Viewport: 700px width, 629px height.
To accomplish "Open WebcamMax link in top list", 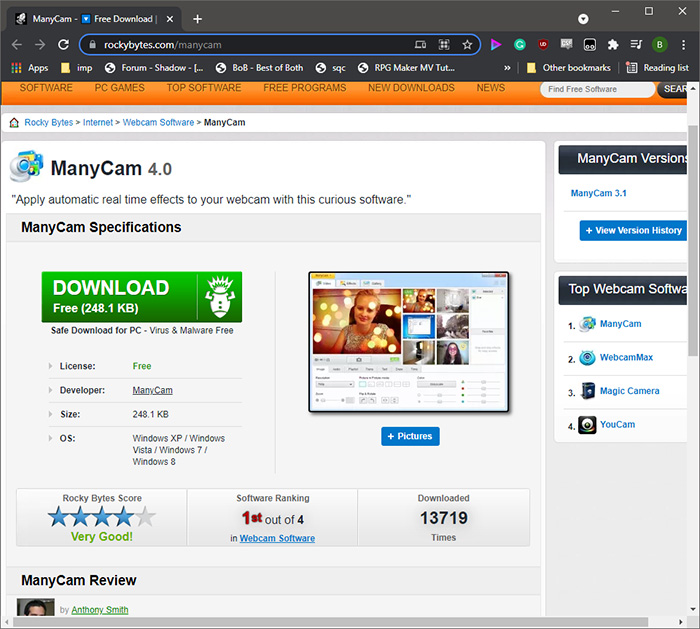I will click(626, 358).
